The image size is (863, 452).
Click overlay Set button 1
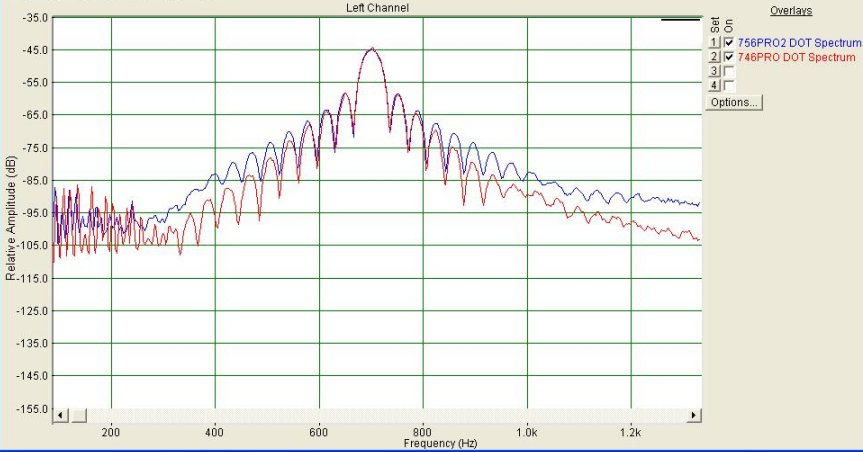click(x=714, y=43)
